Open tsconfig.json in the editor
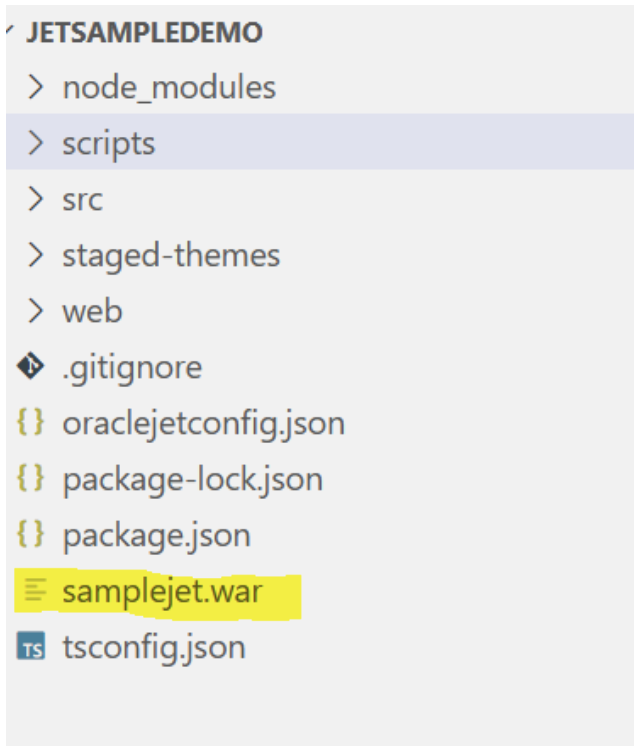 point(153,647)
